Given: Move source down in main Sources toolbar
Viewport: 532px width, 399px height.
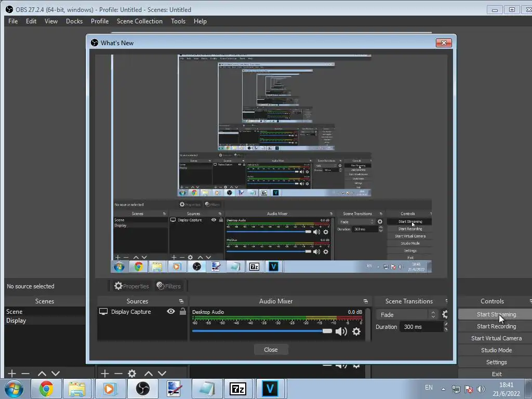Looking at the screenshot, I should (162, 374).
